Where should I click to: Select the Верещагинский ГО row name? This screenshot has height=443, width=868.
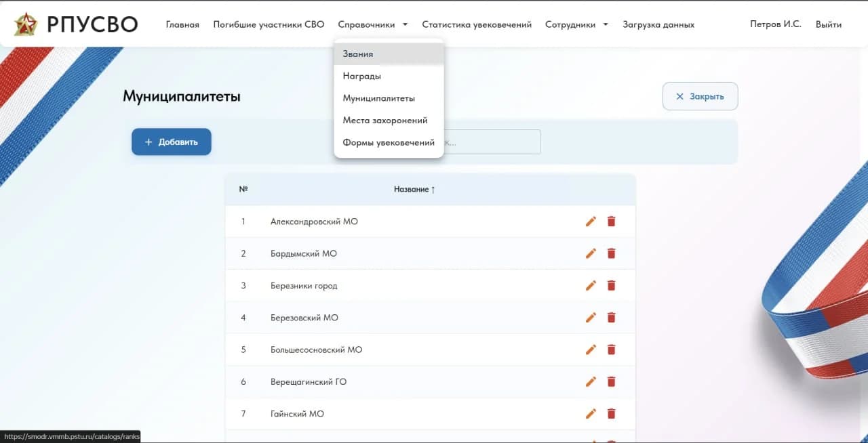click(x=308, y=381)
